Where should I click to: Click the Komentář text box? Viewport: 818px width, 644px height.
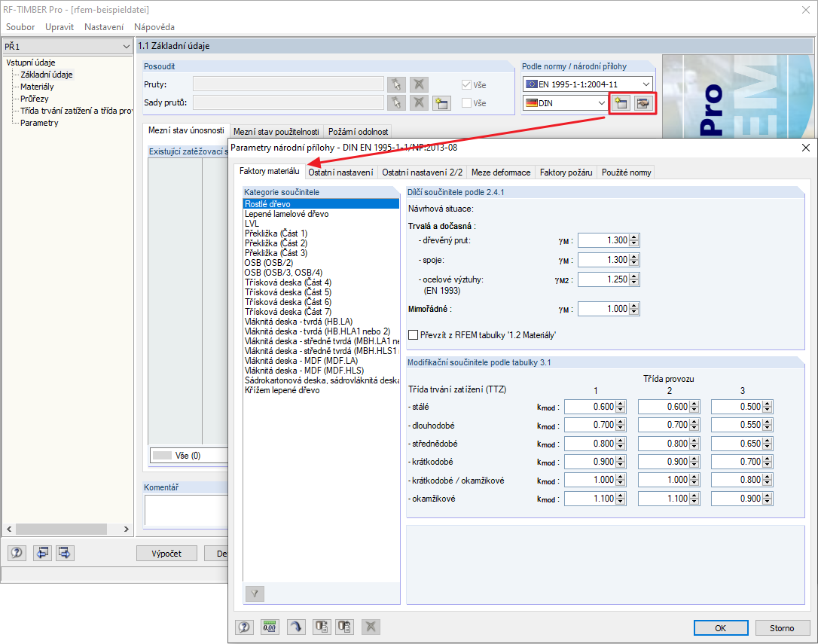point(186,509)
